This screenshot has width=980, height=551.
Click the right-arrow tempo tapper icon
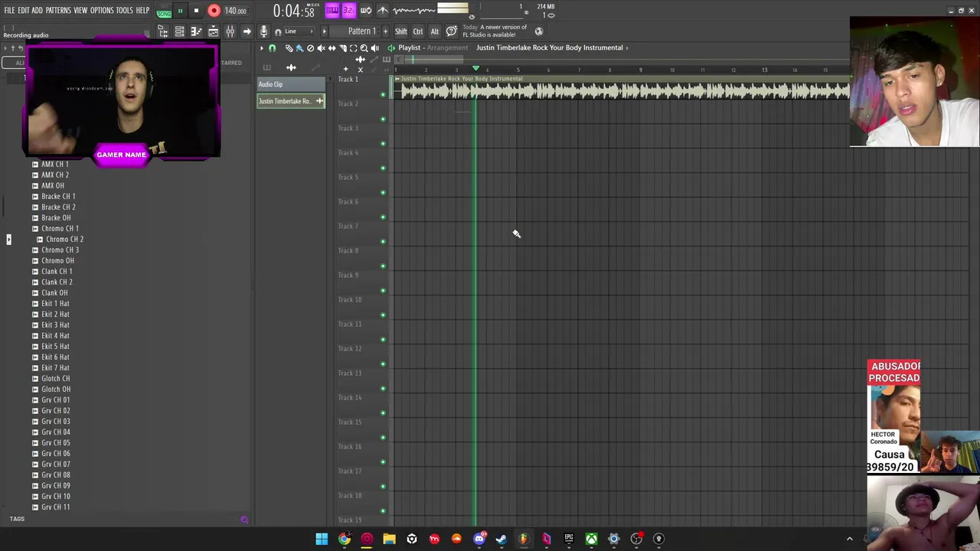point(247,31)
